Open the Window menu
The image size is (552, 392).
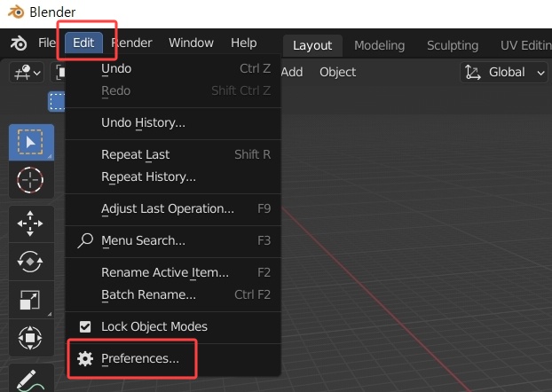pyautogui.click(x=191, y=43)
